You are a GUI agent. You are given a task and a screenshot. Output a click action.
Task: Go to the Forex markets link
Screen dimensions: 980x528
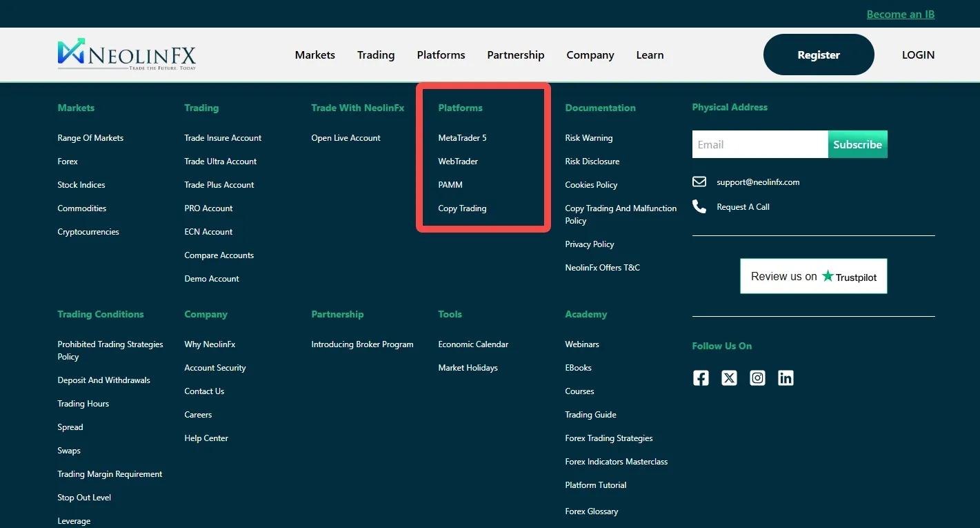pos(68,162)
